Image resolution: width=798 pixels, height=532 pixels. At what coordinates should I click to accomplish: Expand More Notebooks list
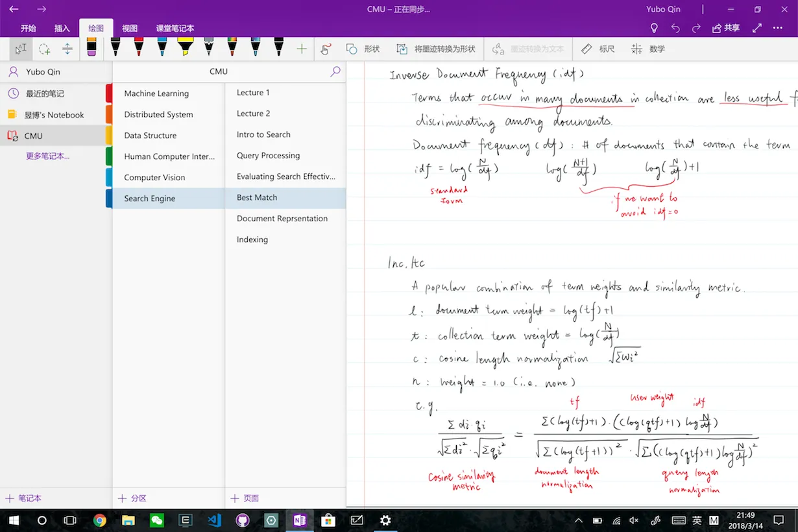click(47, 156)
